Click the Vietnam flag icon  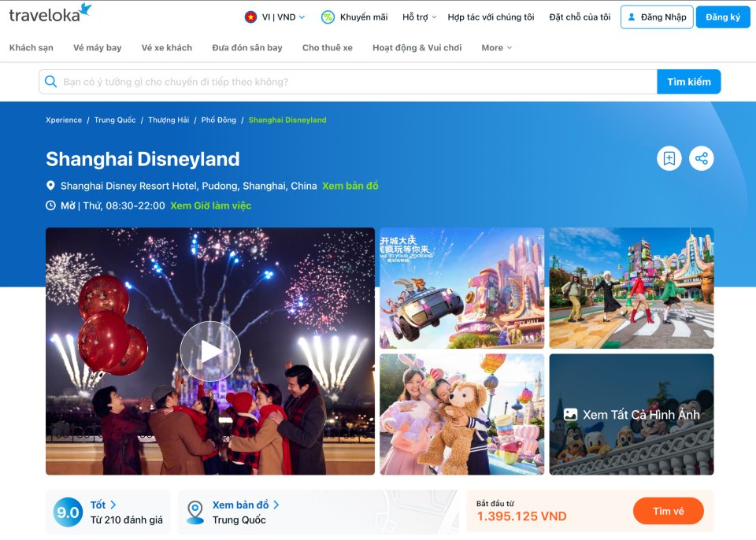(x=250, y=17)
